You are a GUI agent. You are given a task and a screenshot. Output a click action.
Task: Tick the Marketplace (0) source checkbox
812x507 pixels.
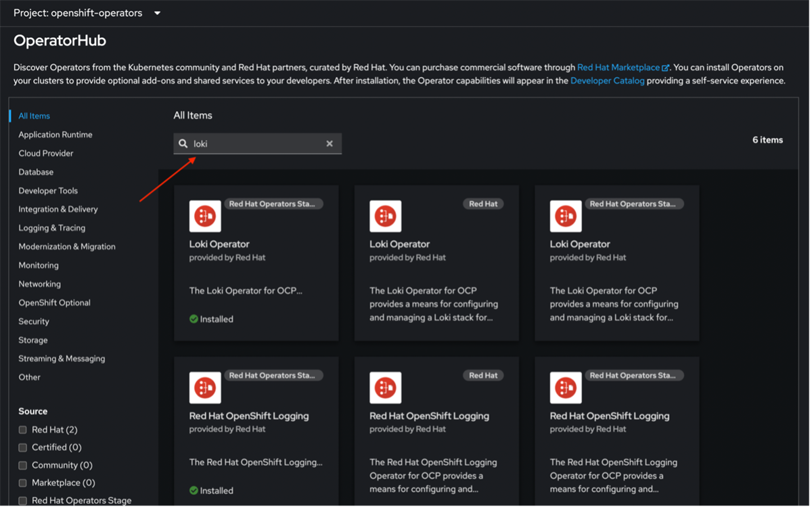[23, 483]
